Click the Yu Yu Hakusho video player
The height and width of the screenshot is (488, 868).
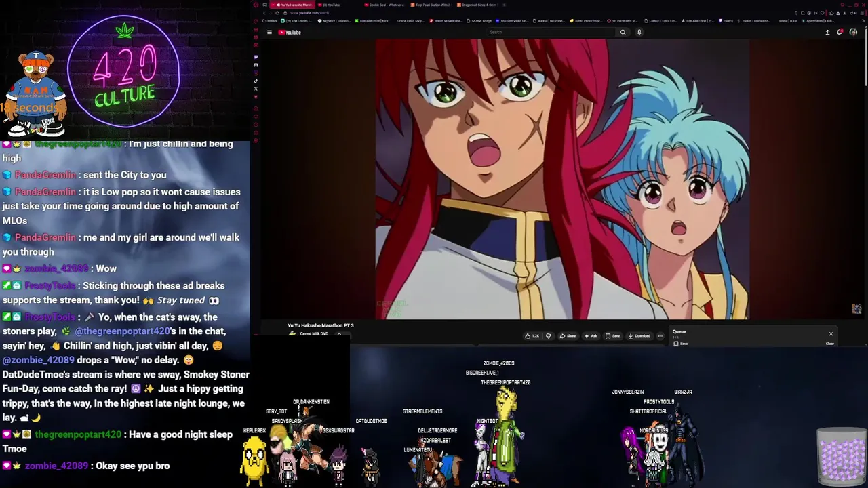(x=562, y=179)
